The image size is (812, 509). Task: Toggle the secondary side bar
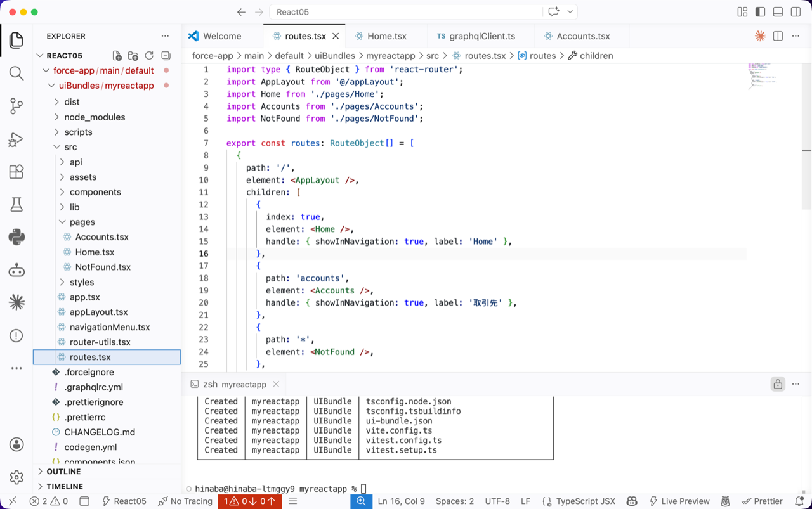[x=796, y=12]
